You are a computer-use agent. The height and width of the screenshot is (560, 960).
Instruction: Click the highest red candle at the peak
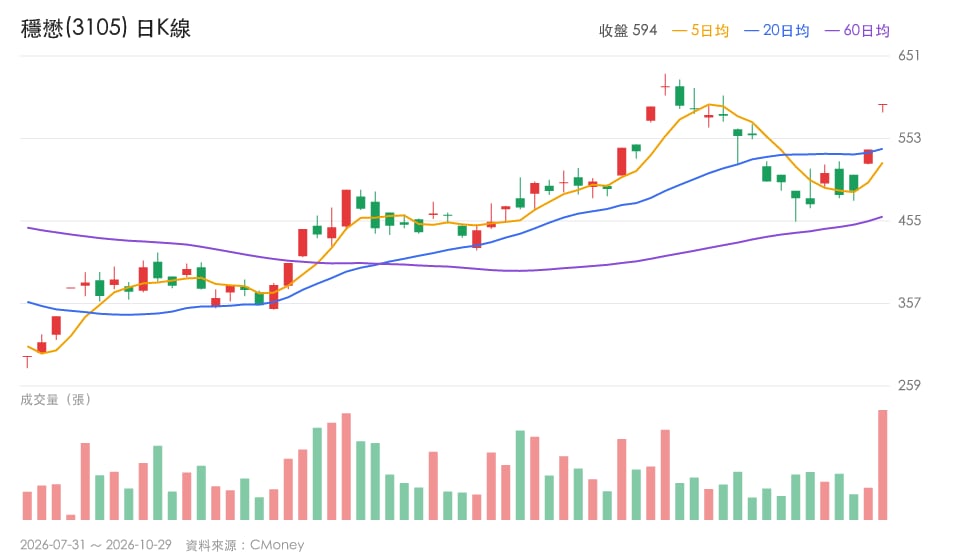[665, 86]
